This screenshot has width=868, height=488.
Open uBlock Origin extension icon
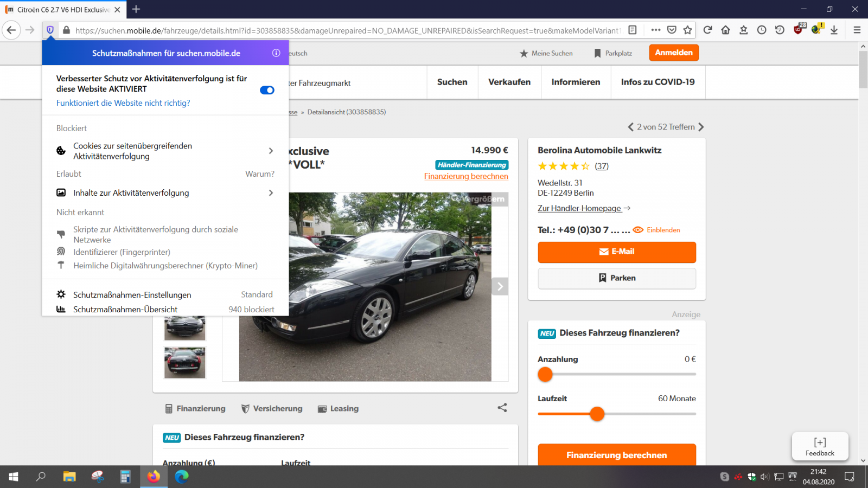point(799,30)
